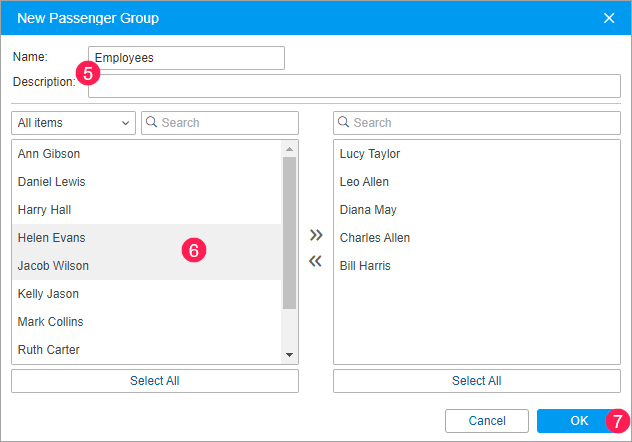632x442 pixels.
Task: Select Ann Gibson in the list
Action: coord(147,154)
